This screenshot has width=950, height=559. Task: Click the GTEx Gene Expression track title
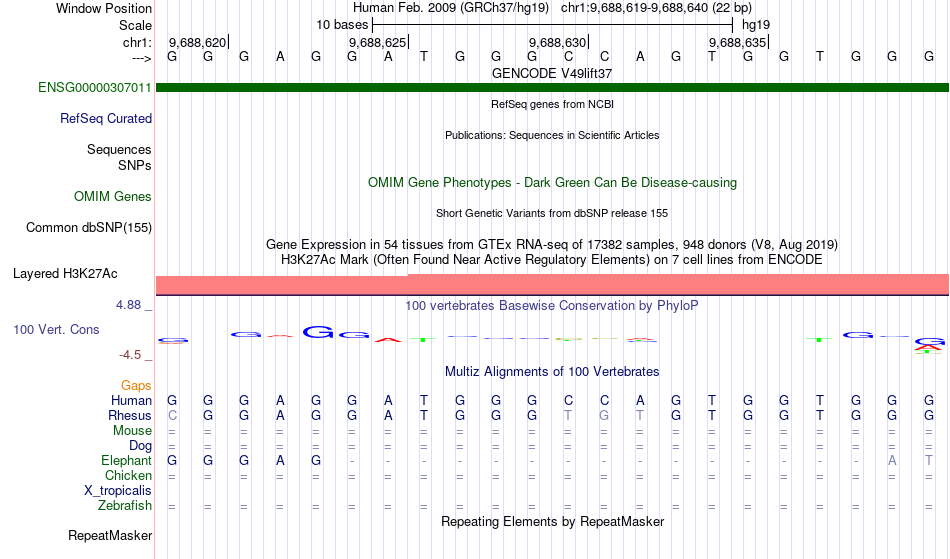point(552,245)
